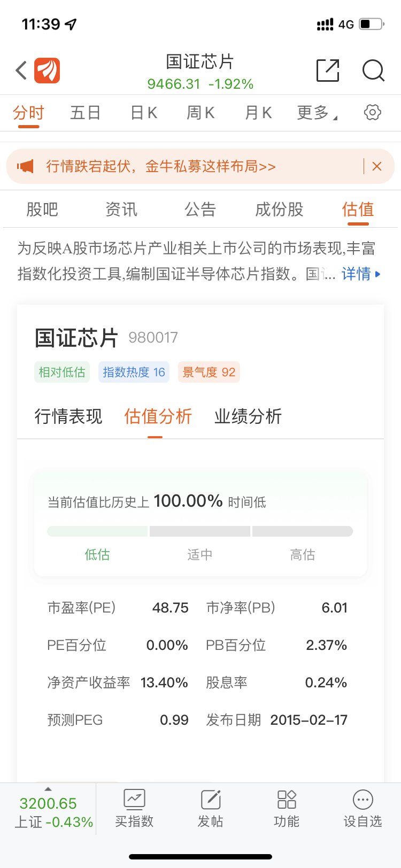The height and width of the screenshot is (868, 401).
Task: Switch to 日K chart tab
Action: pyautogui.click(x=144, y=113)
